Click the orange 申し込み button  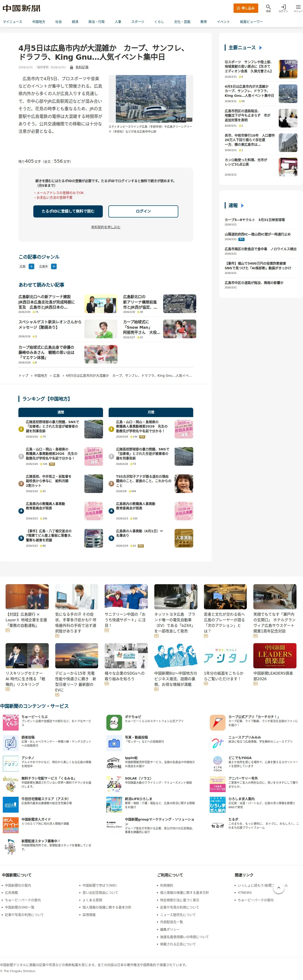pos(246,8)
